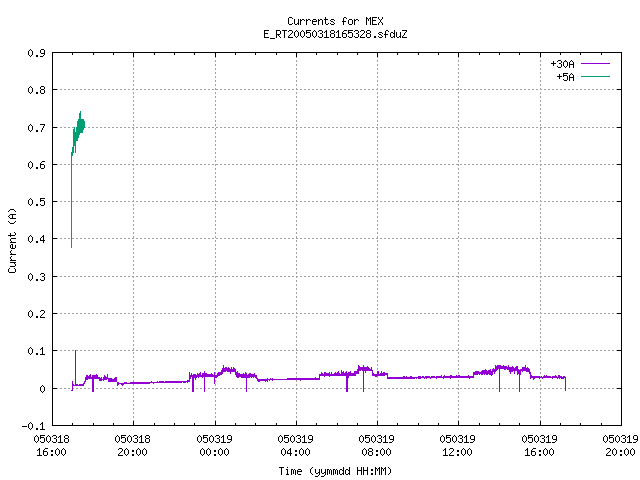
Task: Click the 0.6 y-axis tick label
Action: (x=36, y=165)
